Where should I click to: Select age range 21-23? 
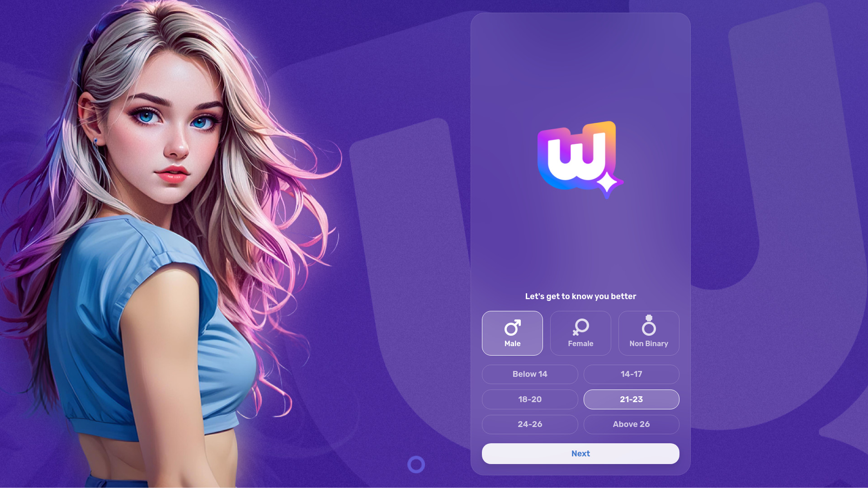pyautogui.click(x=631, y=399)
